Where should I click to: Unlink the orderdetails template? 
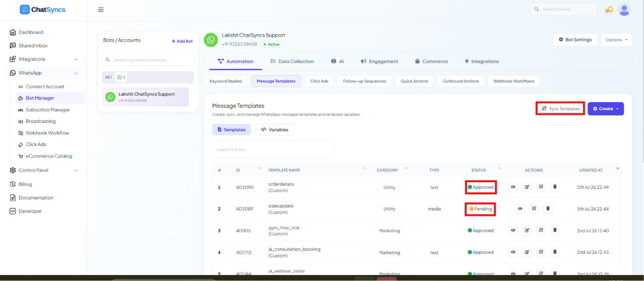[541, 187]
